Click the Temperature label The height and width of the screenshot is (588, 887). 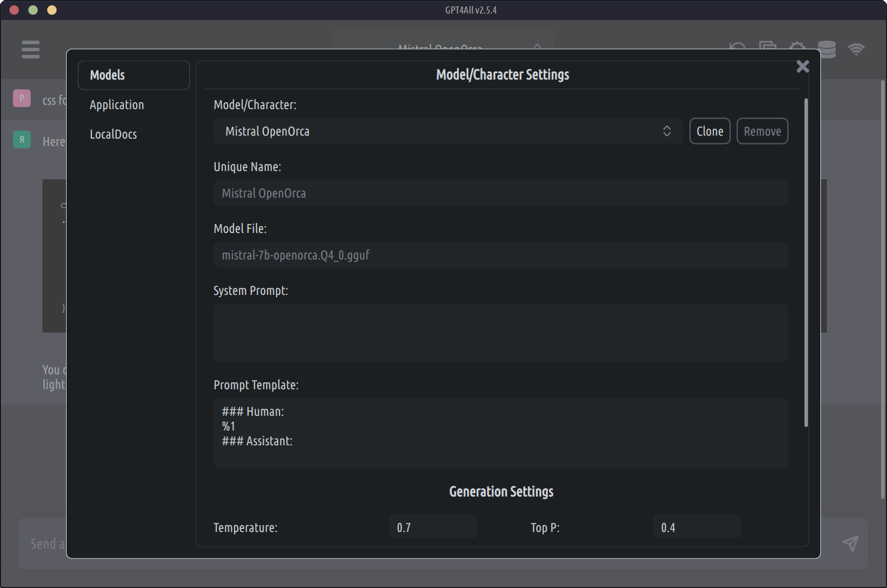pyautogui.click(x=245, y=527)
